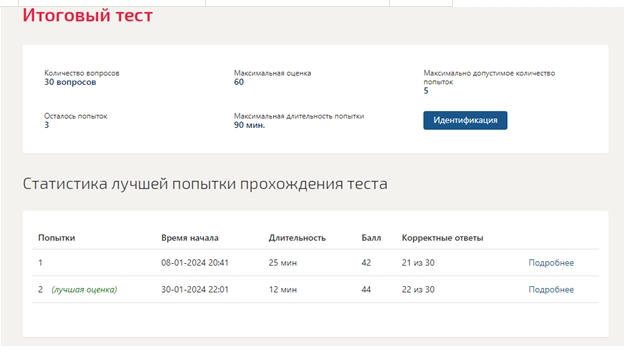Click the лучшая оценка label
The width and height of the screenshot is (641, 360).
[84, 290]
